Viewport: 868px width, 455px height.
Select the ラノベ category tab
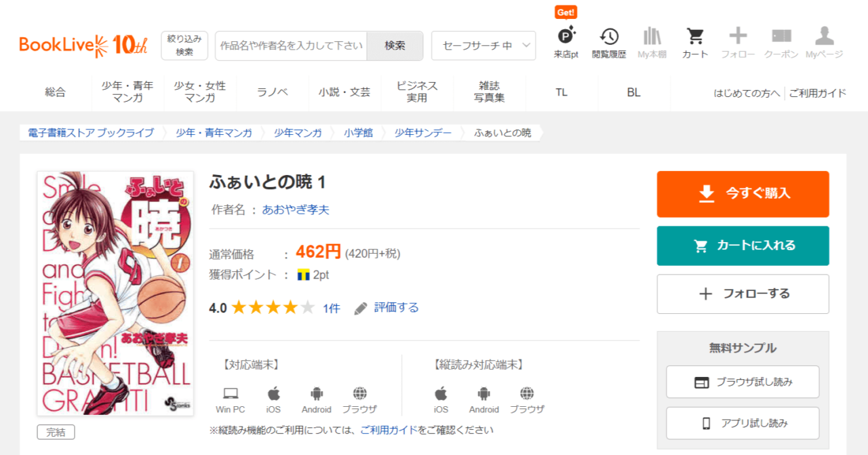coord(273,92)
